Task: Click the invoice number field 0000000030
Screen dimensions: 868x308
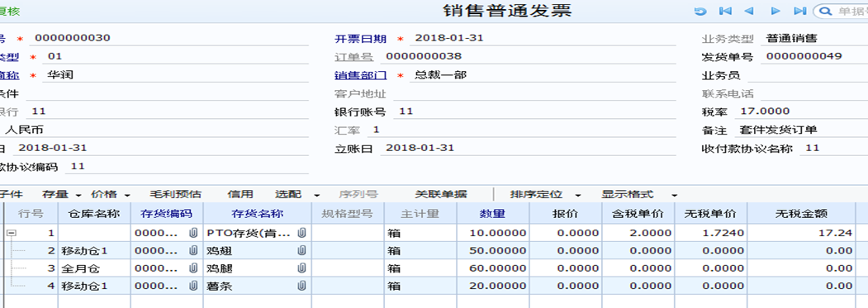Action: coord(168,38)
